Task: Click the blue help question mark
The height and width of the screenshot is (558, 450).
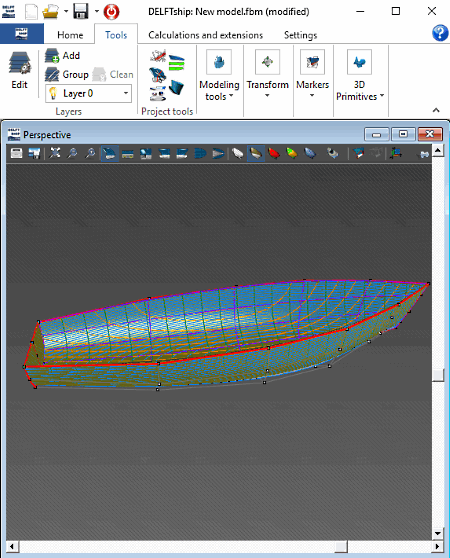Action: point(440,33)
